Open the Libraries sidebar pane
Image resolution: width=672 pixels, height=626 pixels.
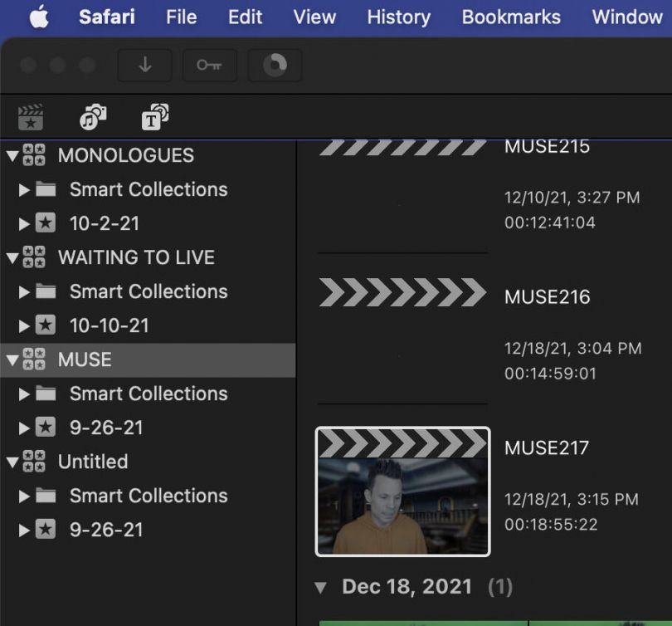30,118
